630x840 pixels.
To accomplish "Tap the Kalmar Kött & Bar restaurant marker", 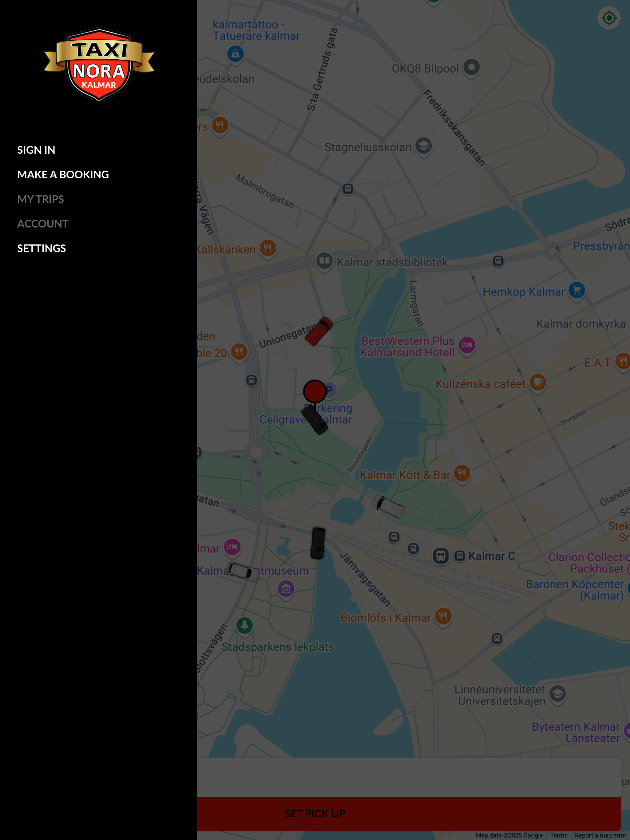I will pyautogui.click(x=462, y=473).
